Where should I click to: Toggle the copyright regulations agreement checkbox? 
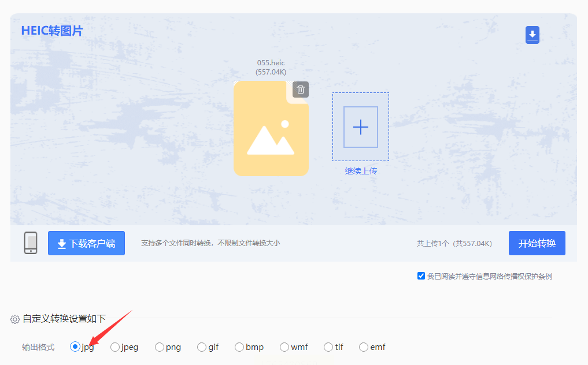(421, 276)
